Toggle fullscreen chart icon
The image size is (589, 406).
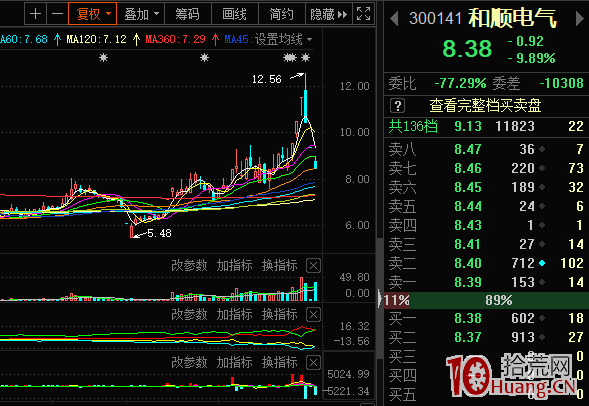(363, 14)
